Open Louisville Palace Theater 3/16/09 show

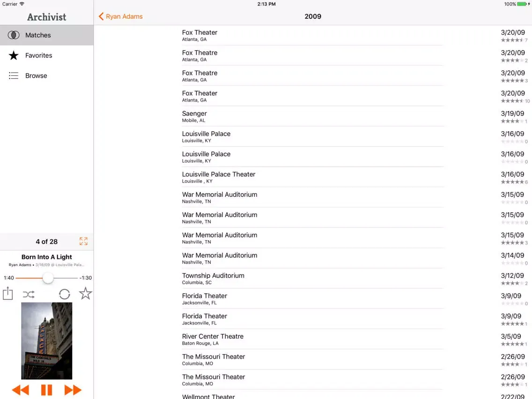(x=312, y=177)
